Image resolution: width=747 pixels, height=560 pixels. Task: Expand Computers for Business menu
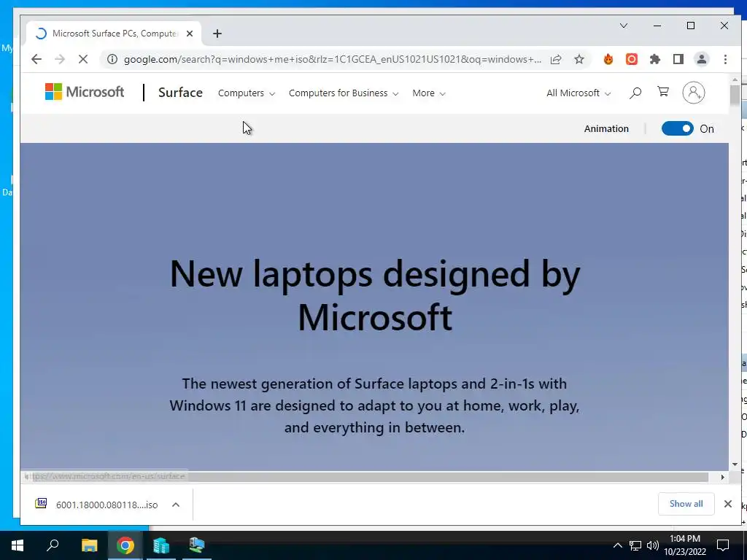pyautogui.click(x=344, y=93)
